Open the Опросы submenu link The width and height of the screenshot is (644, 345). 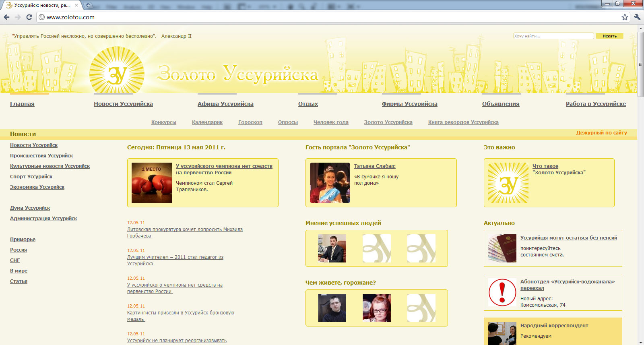(x=288, y=122)
